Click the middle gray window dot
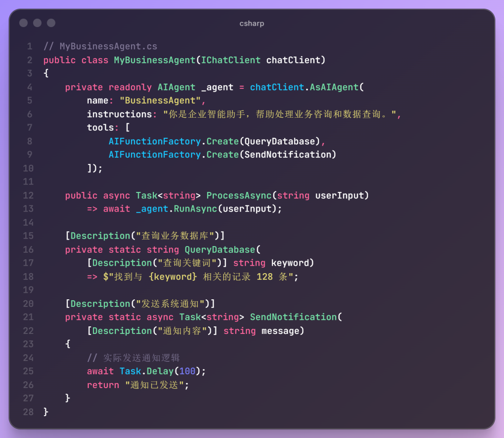This screenshot has width=504, height=438. click(x=37, y=23)
